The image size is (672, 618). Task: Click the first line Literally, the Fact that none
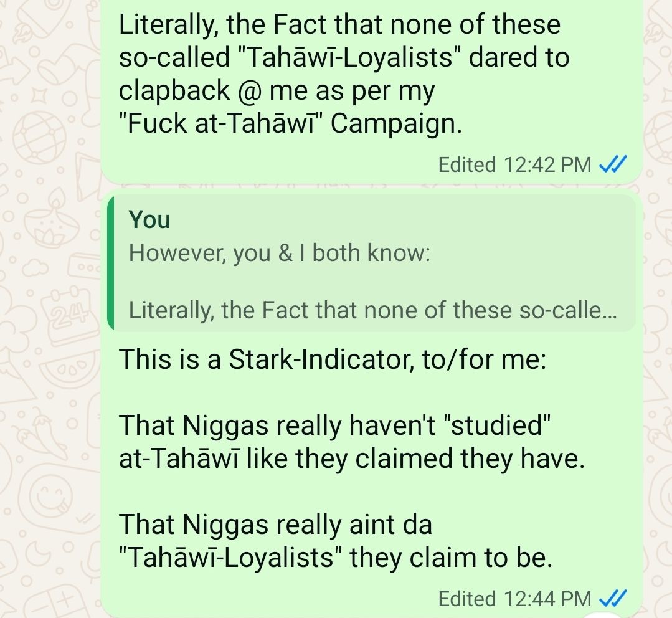(339, 24)
